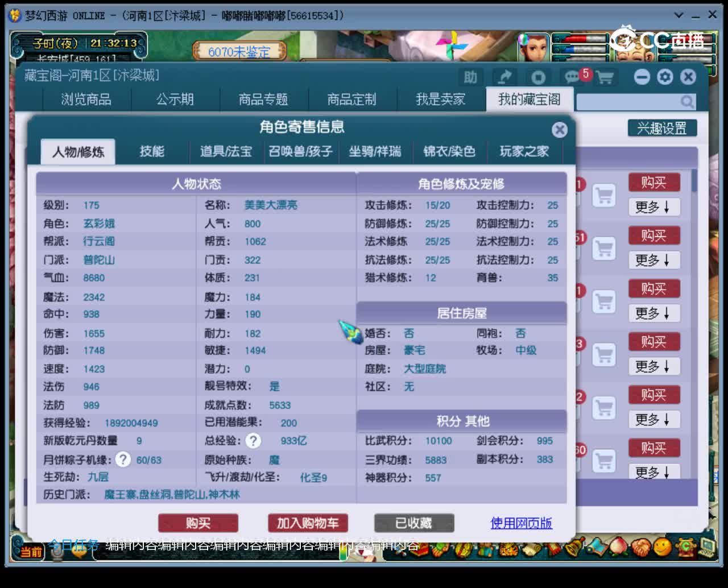Click the share arrow icon in 藏宝阁 header

click(x=504, y=77)
